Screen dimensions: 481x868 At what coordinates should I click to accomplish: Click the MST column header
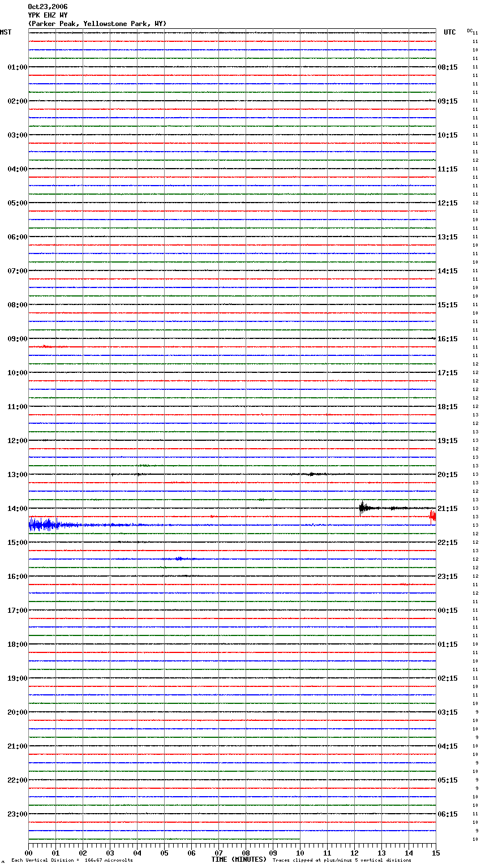pos(6,32)
